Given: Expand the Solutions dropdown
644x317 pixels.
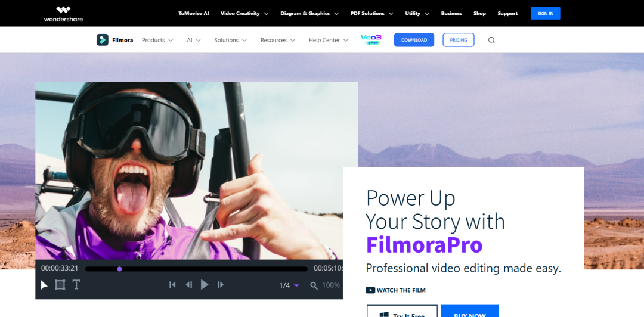Looking at the screenshot, I should pos(230,41).
